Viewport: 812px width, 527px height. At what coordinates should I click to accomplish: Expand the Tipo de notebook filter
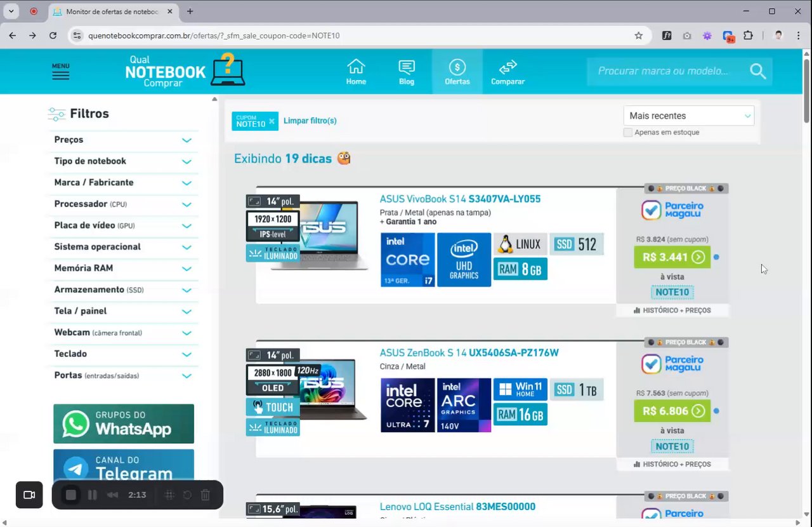pos(123,161)
